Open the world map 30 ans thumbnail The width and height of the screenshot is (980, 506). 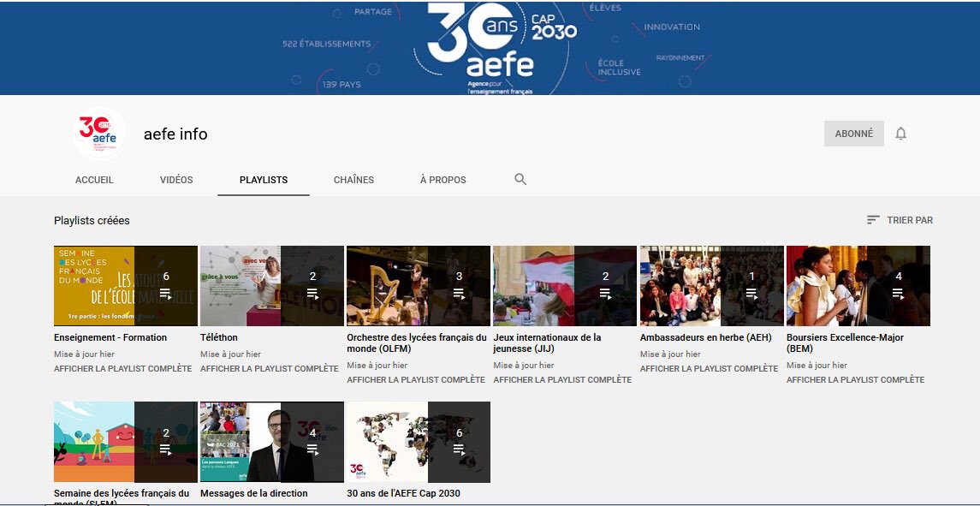click(419, 442)
